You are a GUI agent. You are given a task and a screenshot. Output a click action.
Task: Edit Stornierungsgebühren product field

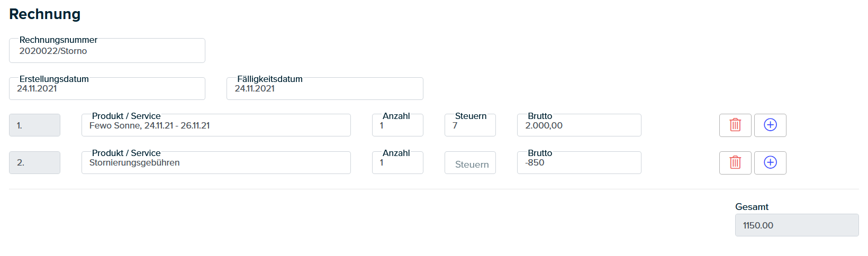[216, 162]
